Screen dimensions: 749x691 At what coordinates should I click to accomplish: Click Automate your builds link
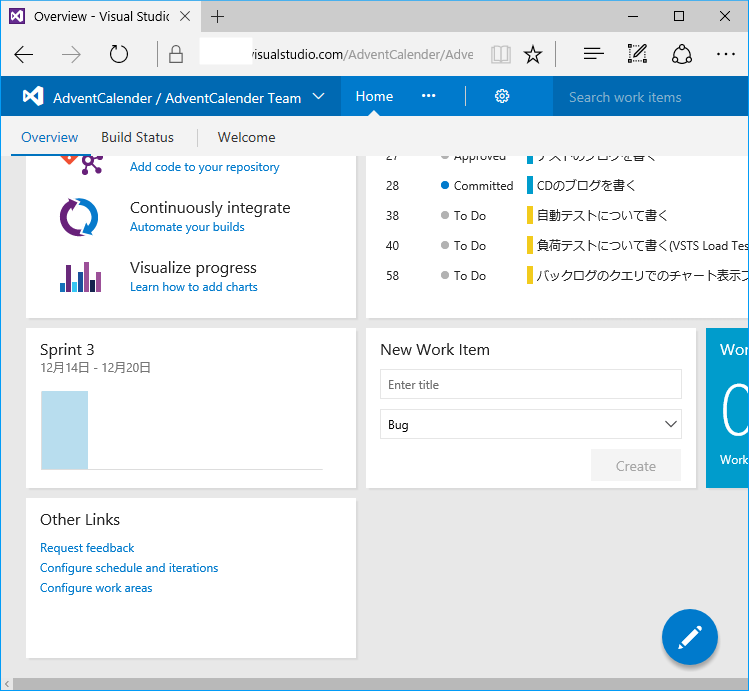pyautogui.click(x=187, y=227)
